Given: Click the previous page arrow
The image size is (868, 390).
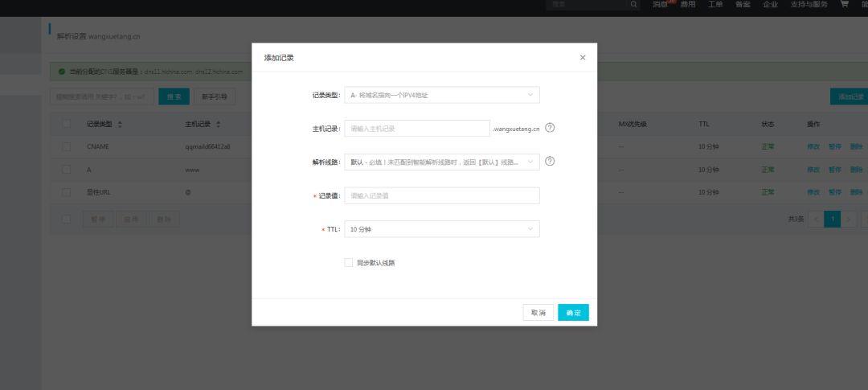Looking at the screenshot, I should [816, 219].
